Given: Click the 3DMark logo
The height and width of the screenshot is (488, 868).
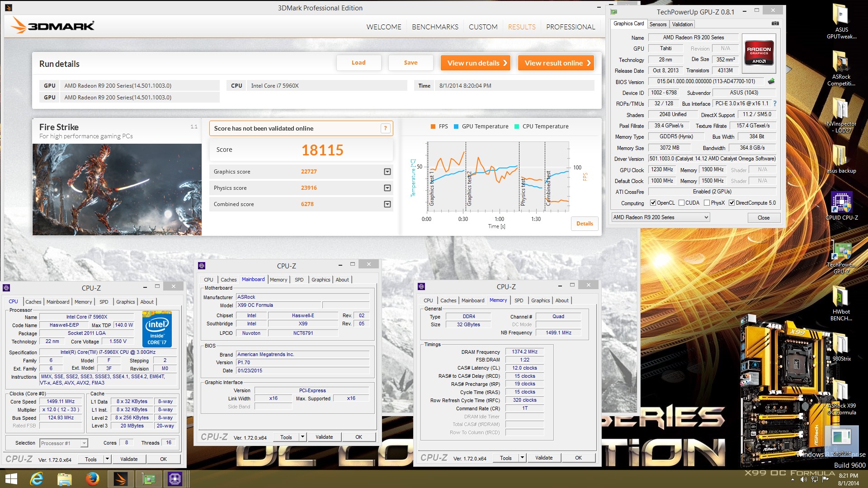Looking at the screenshot, I should click(53, 25).
